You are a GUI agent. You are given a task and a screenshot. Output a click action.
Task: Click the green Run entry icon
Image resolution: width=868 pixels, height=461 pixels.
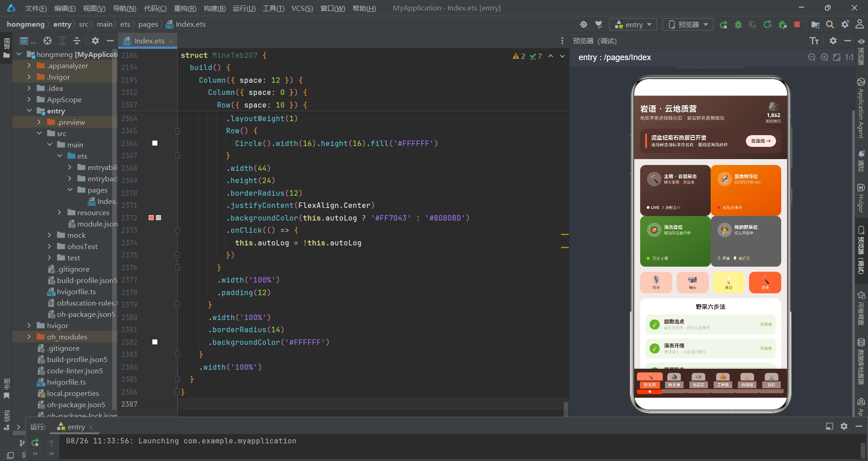click(x=723, y=24)
